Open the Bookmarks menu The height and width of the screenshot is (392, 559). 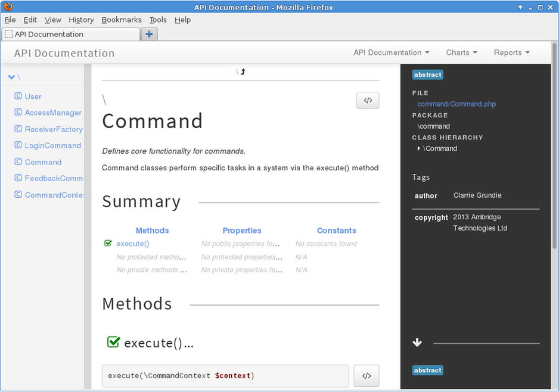pos(122,20)
